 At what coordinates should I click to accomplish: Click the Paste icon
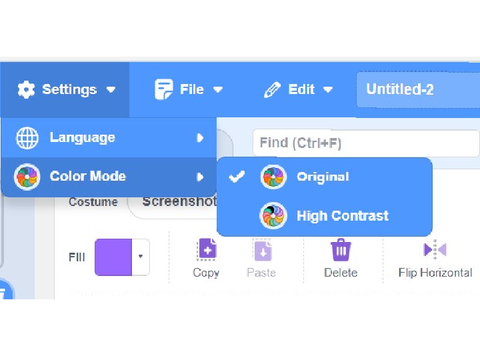tap(262, 250)
